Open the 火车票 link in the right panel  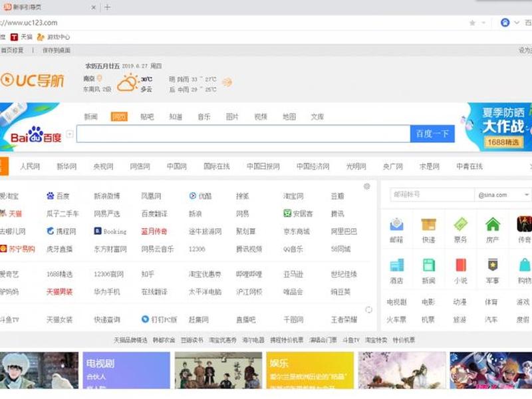(396, 319)
